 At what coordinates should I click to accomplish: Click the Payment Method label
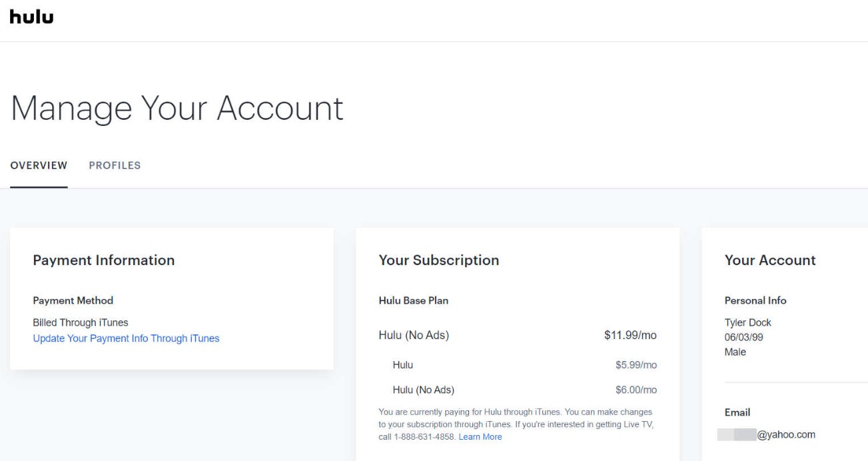[73, 300]
